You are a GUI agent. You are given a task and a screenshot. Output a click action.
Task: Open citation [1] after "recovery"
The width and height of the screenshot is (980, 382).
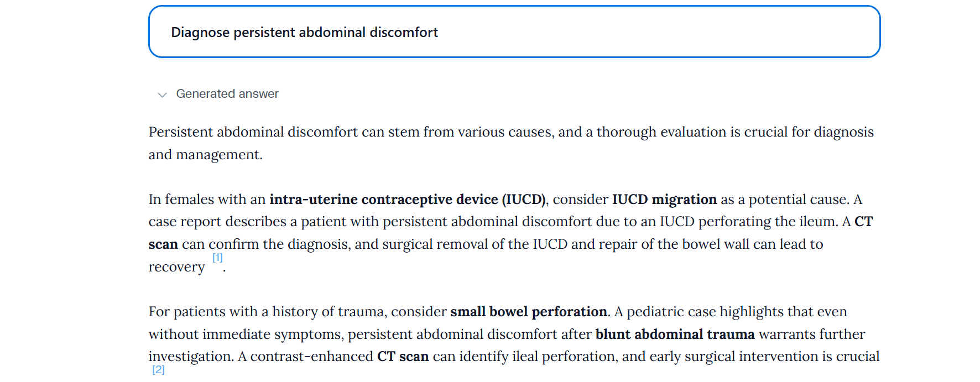click(217, 258)
